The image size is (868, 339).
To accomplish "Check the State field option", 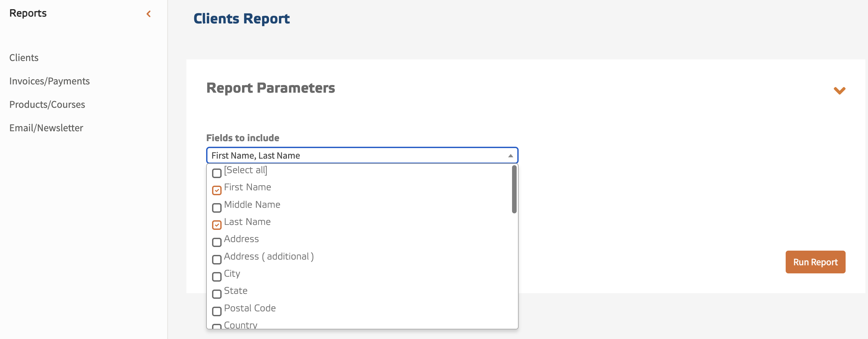I will pos(217,294).
